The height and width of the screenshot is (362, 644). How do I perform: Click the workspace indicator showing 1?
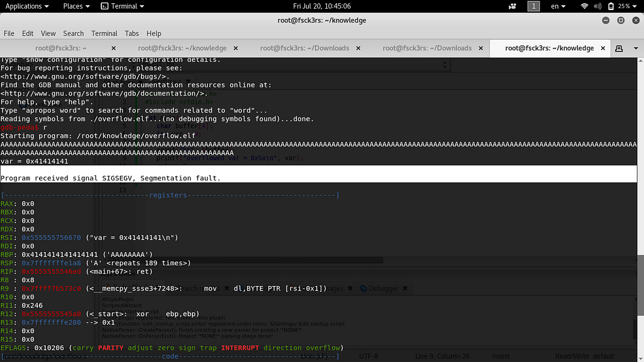(x=533, y=6)
